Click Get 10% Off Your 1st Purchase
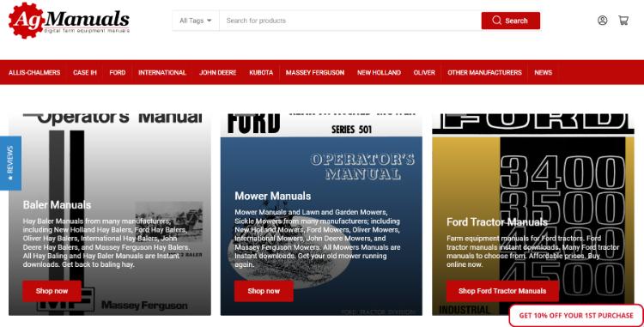The height and width of the screenshot is (327, 644). 576,315
